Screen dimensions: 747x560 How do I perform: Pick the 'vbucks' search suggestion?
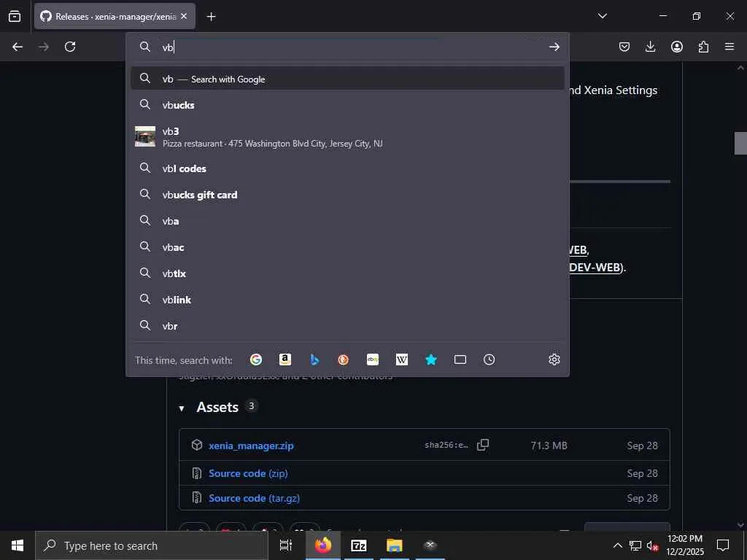[348, 105]
